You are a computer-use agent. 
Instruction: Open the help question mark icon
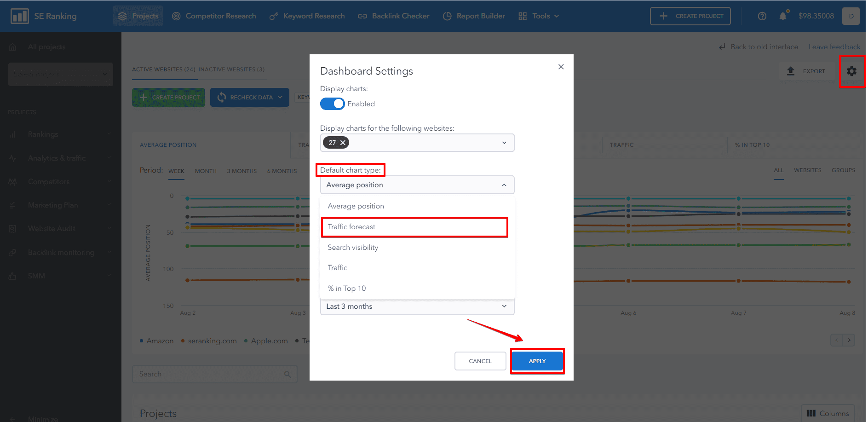762,16
